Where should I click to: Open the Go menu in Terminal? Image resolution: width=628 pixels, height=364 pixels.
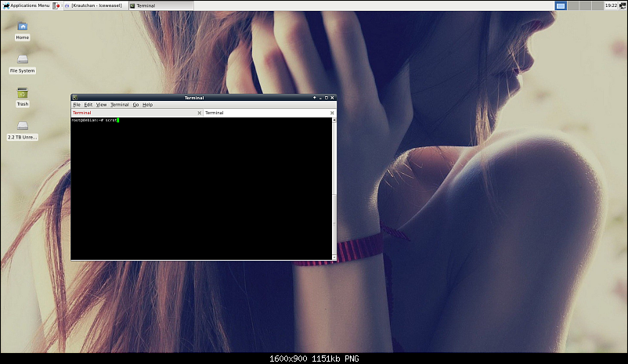coord(135,104)
